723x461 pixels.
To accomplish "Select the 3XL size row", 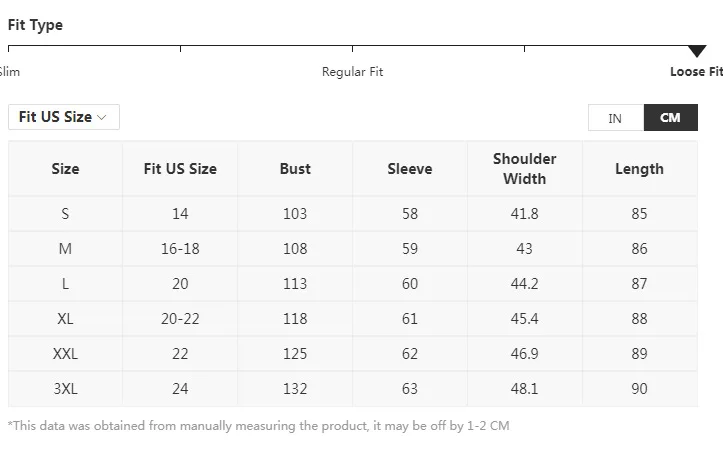I will tap(65, 389).
